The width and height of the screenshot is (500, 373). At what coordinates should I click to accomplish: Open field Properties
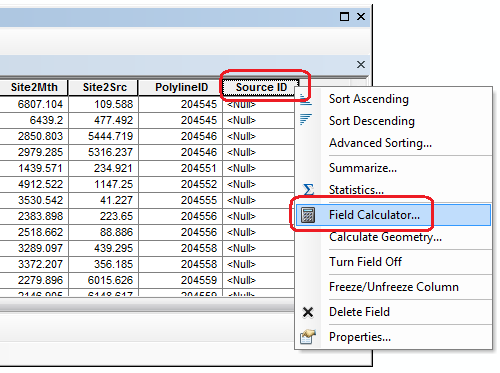(360, 337)
